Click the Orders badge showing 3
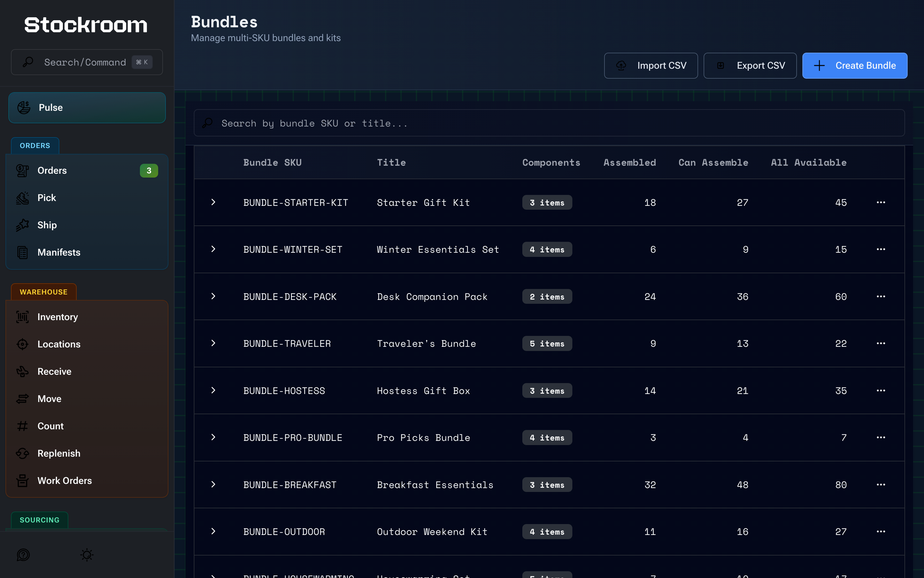The width and height of the screenshot is (924, 578). click(x=149, y=171)
